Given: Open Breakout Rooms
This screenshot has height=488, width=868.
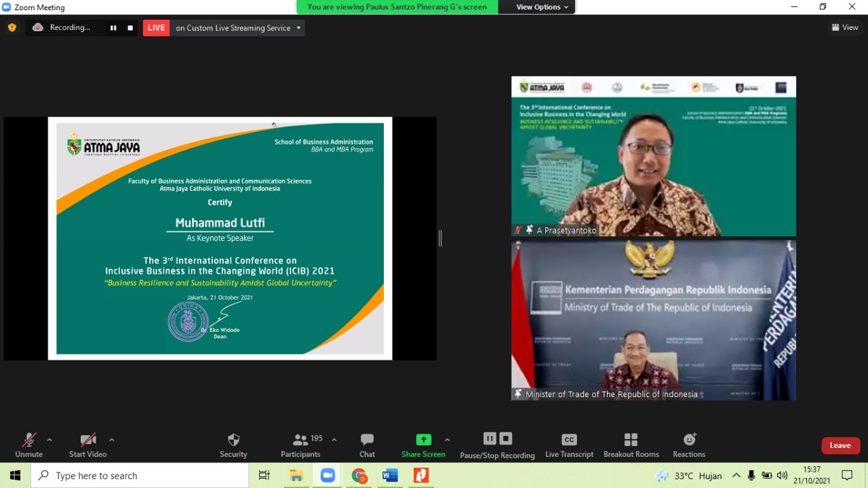Looking at the screenshot, I should pos(631,445).
